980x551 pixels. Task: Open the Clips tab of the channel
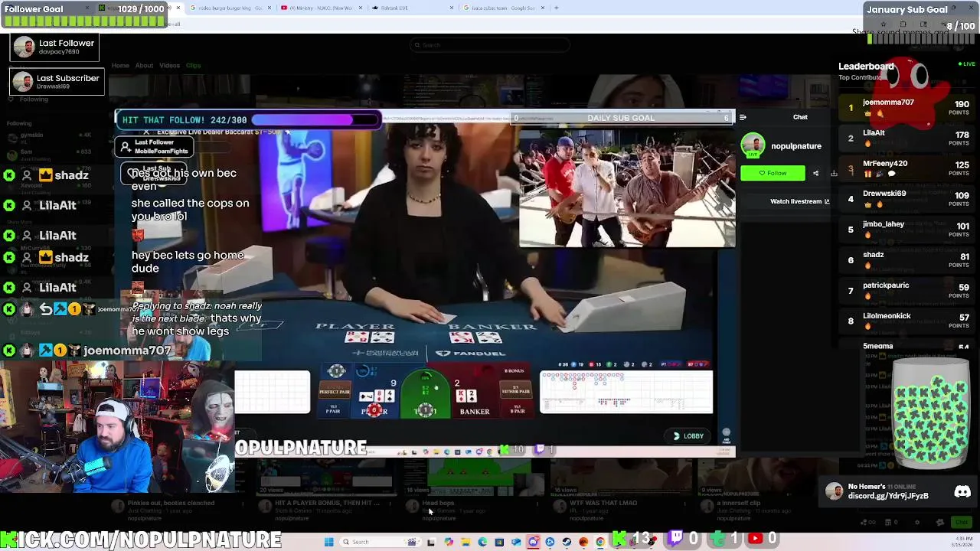[193, 65]
